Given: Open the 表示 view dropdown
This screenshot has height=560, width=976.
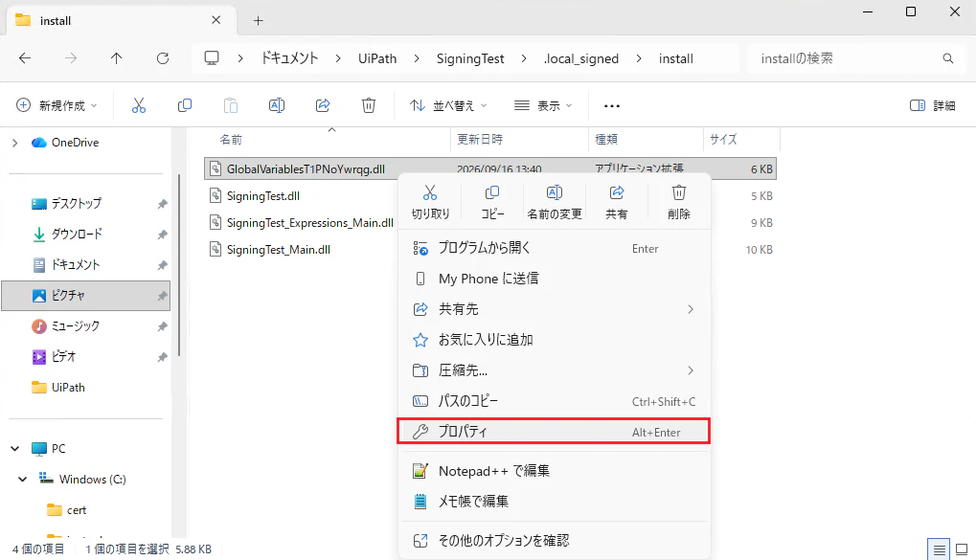Looking at the screenshot, I should [x=543, y=105].
